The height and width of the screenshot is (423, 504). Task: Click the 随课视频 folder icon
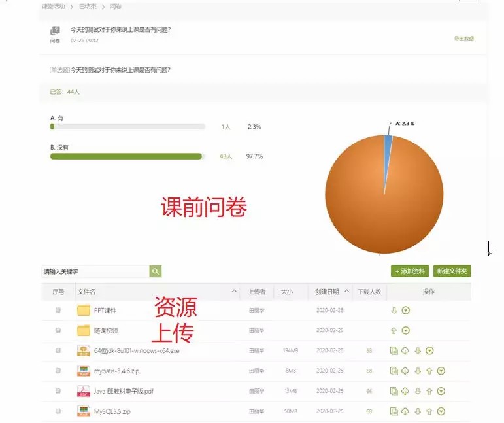coord(84,330)
